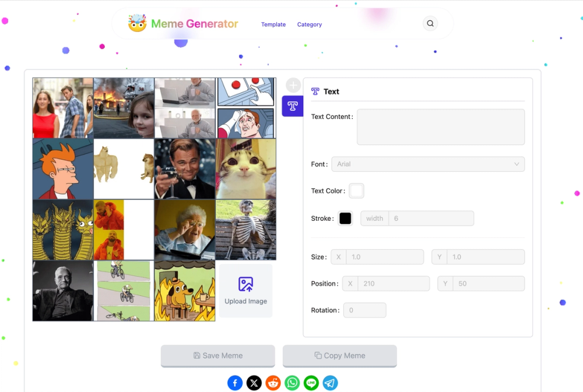This screenshot has width=583, height=392.
Task: Expand the Font dropdown showing Arial
Action: coord(428,164)
